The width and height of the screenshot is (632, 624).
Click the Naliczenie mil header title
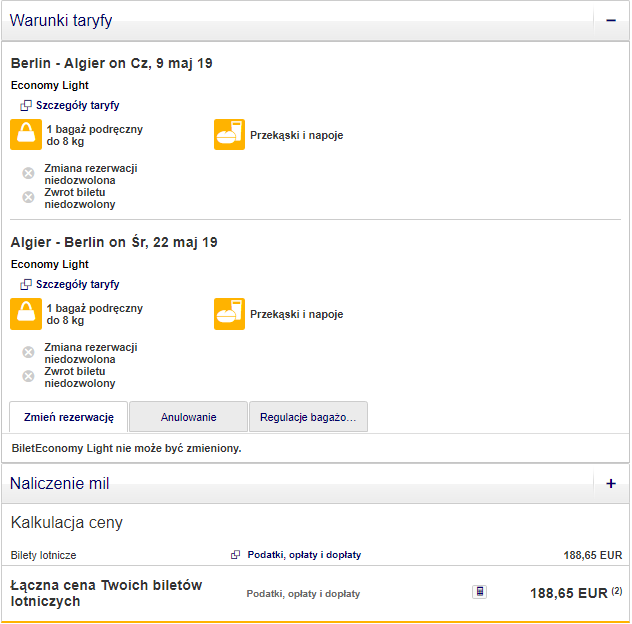60,483
